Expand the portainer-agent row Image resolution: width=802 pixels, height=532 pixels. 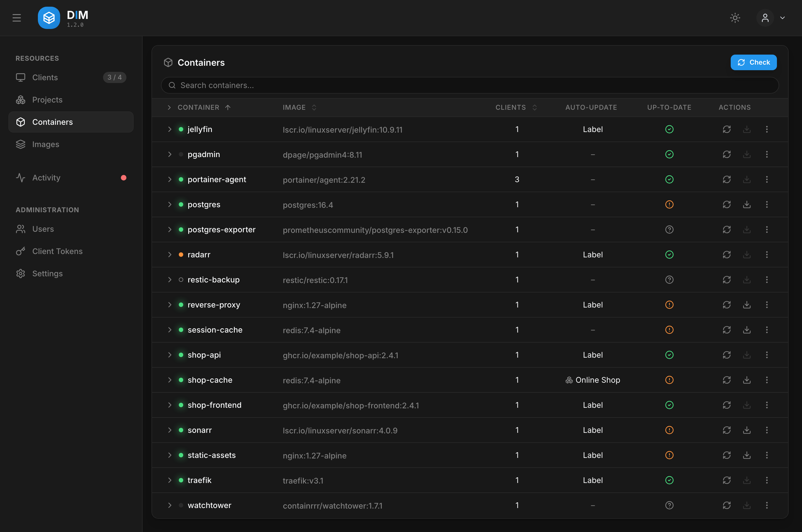(x=170, y=179)
